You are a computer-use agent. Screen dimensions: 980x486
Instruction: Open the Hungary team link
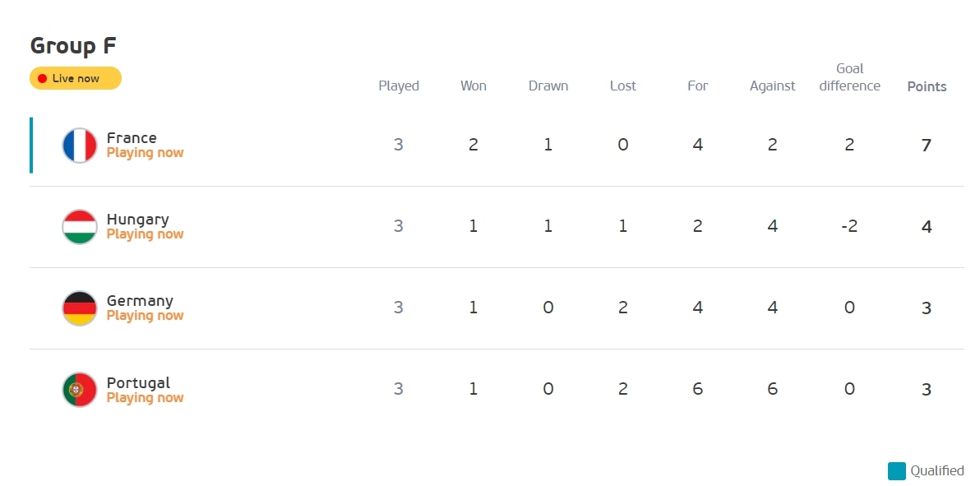(x=138, y=220)
